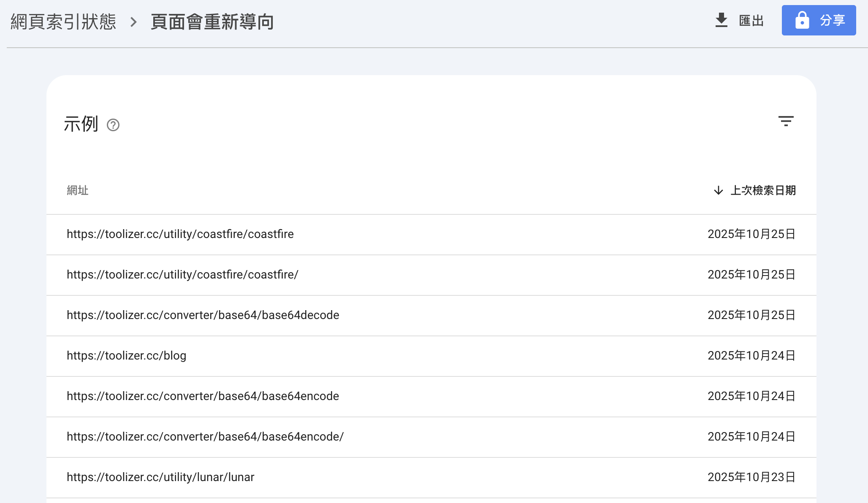Click the breadcrumb chevron separator
The width and height of the screenshot is (868, 503).
133,22
